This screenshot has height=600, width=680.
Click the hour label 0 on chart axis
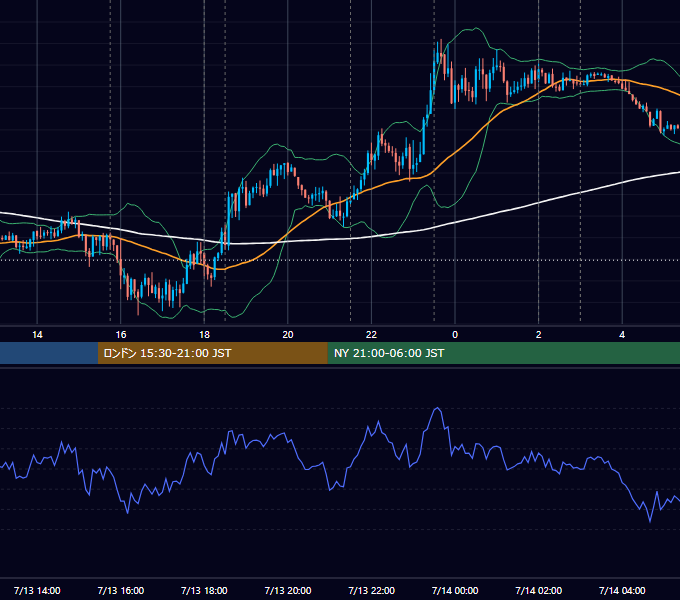(x=455, y=335)
